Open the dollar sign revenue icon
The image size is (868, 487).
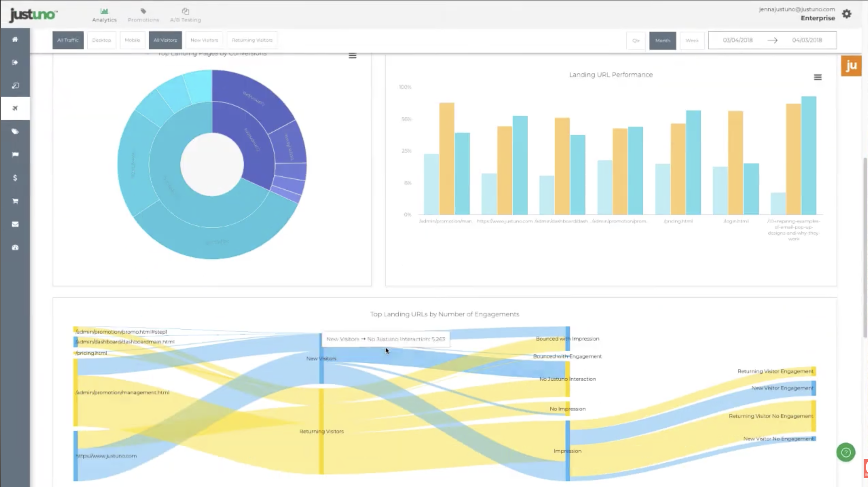(x=15, y=178)
